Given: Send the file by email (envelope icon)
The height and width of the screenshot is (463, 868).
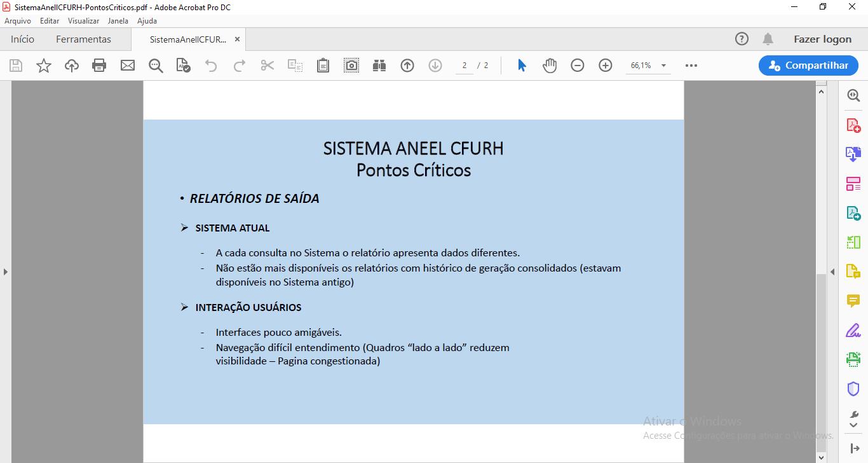Looking at the screenshot, I should coord(128,66).
